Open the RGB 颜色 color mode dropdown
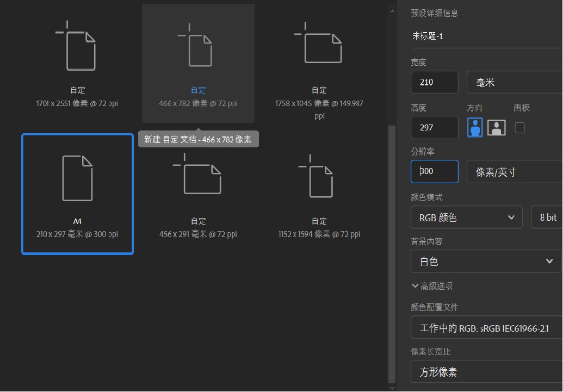 pos(466,217)
